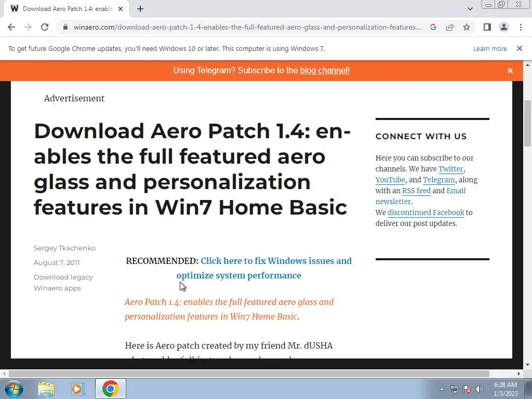Click the page scroll up arrow
The image size is (532, 399).
pos(527,64)
